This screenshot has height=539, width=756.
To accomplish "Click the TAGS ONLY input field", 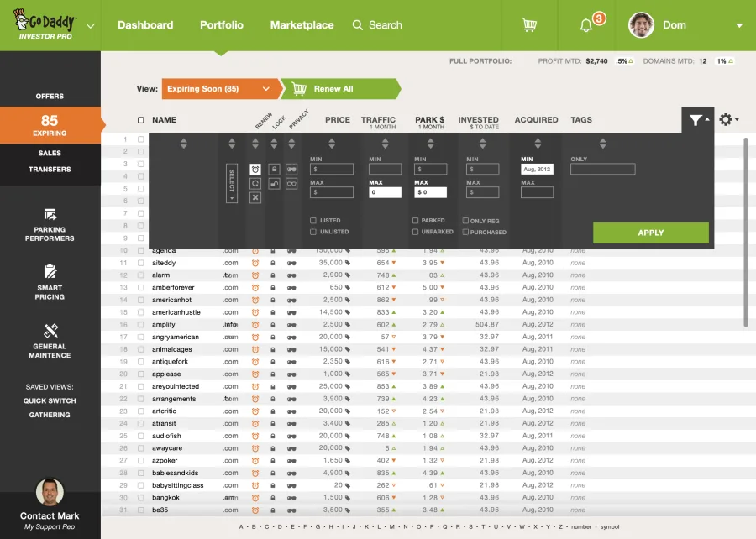I will pos(602,169).
